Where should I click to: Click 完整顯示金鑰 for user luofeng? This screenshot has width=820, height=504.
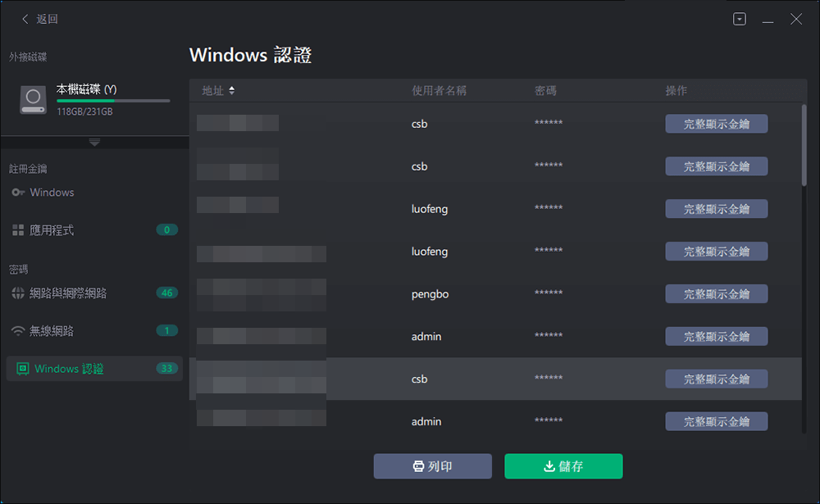[x=716, y=208]
